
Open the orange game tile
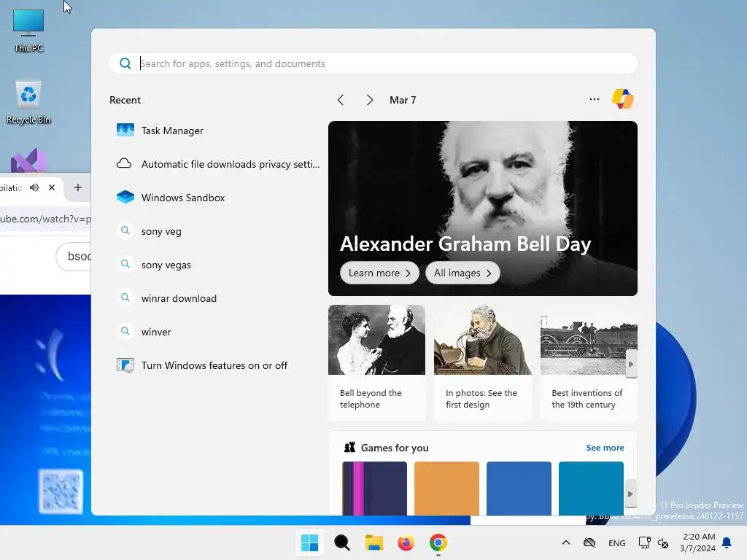point(446,488)
